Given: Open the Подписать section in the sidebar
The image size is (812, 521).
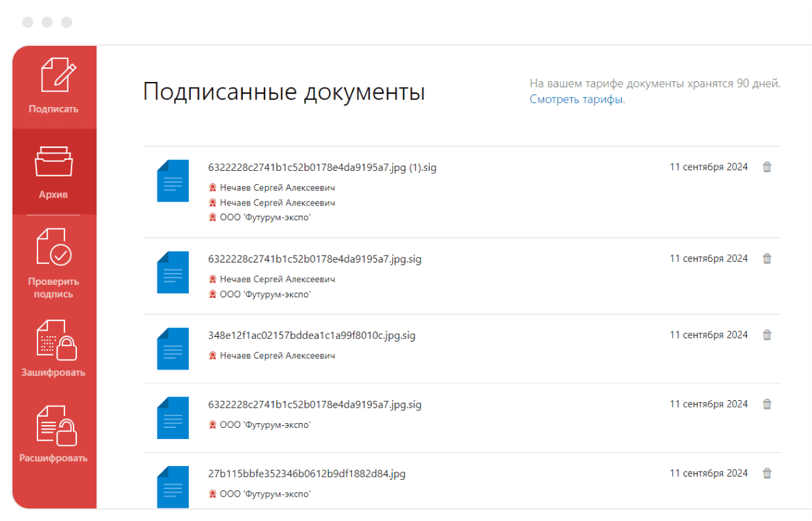Looking at the screenshot, I should point(54,87).
